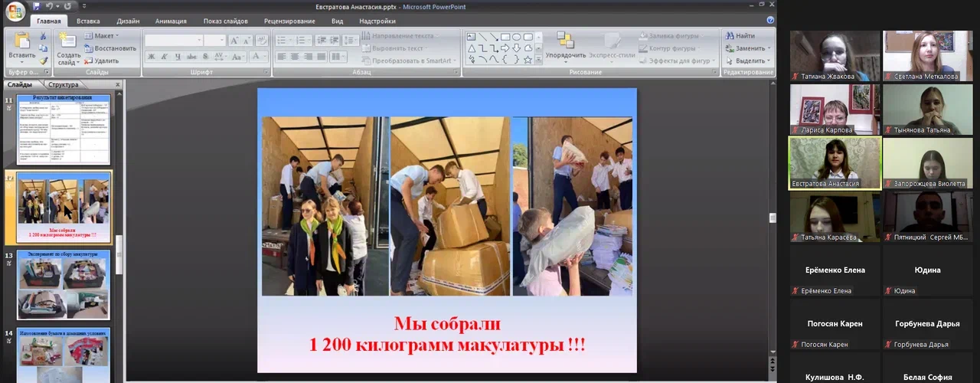Click the Save icon in quick access toolbar

(x=36, y=6)
